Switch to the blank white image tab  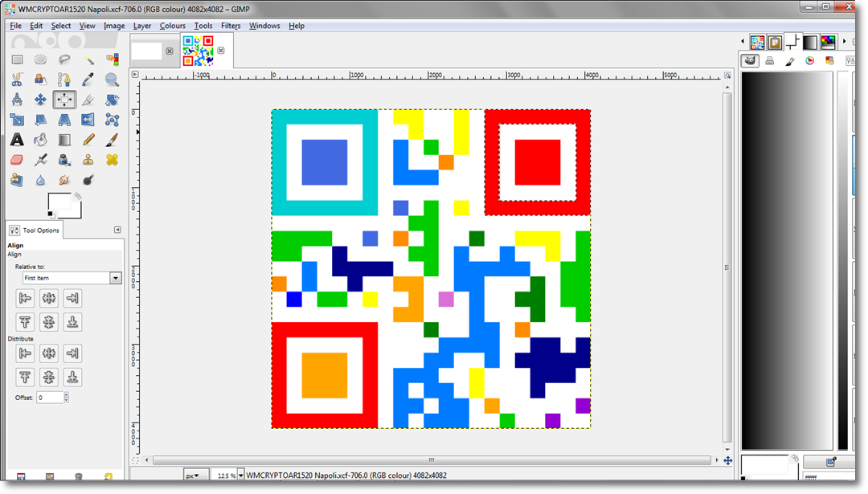tap(147, 51)
